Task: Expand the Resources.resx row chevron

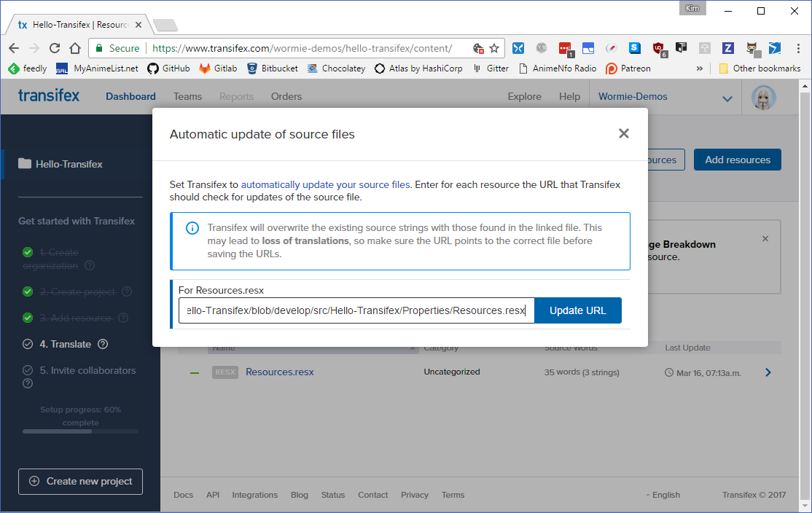Action: [x=768, y=372]
